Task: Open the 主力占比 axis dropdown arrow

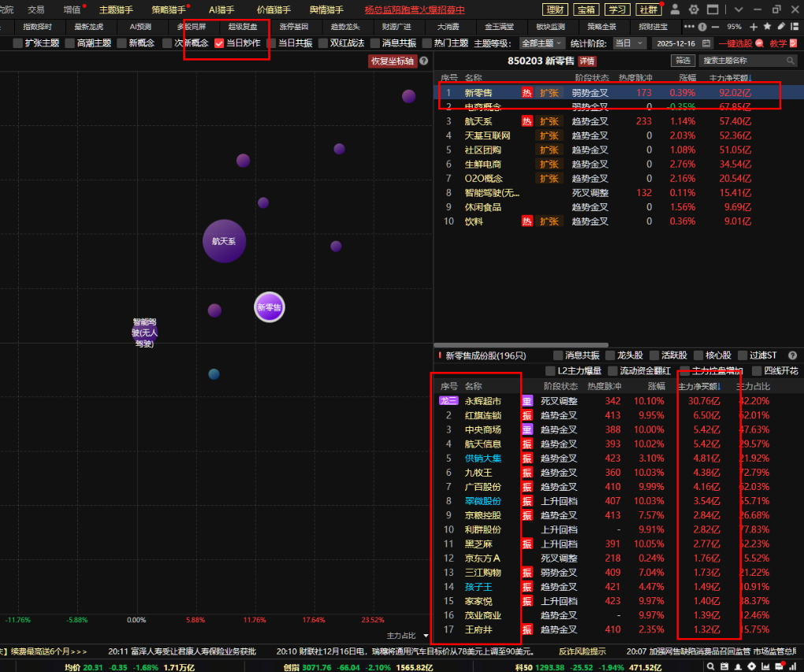Action: coord(426,635)
